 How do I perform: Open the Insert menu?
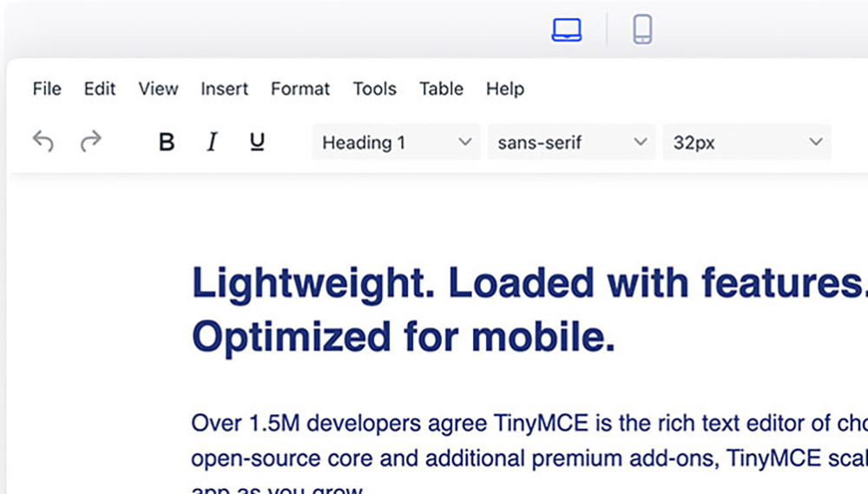click(224, 89)
